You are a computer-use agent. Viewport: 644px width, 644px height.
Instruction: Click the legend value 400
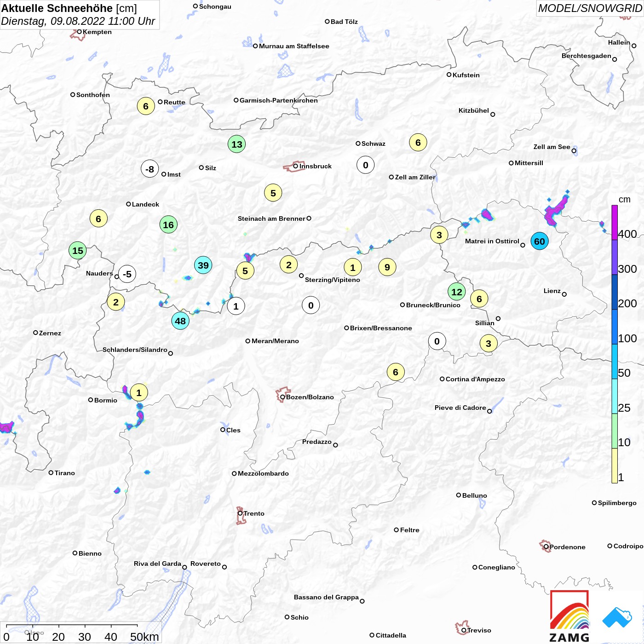point(627,234)
